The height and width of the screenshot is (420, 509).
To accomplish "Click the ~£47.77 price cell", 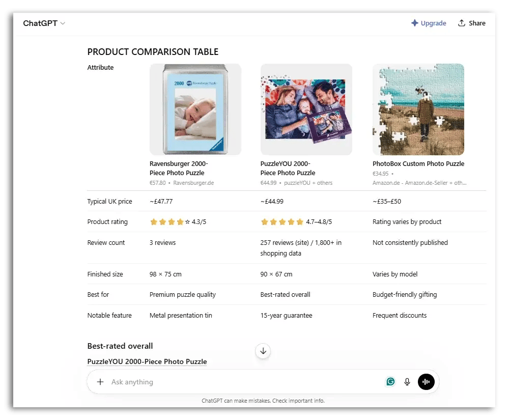I will coord(161,201).
